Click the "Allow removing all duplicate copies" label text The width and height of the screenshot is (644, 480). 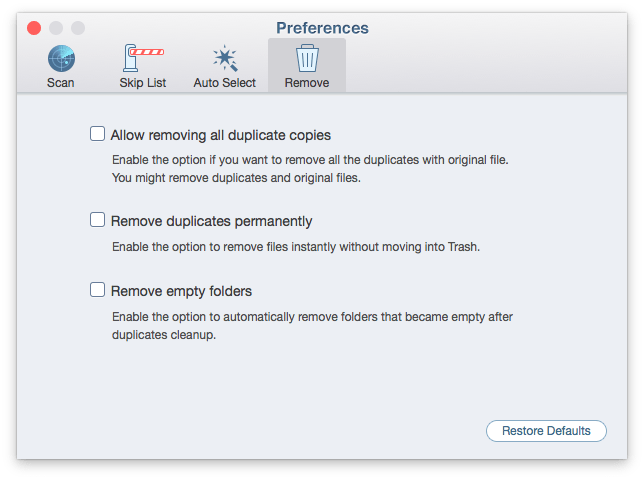pos(221,135)
